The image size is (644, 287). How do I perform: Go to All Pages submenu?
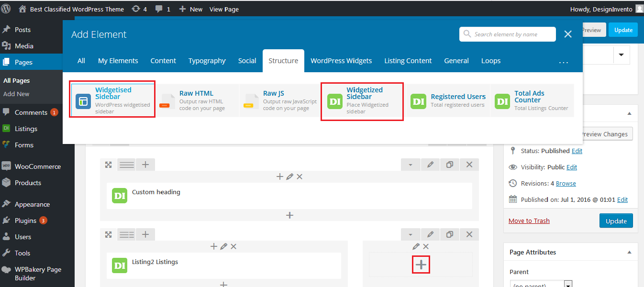pyautogui.click(x=16, y=81)
